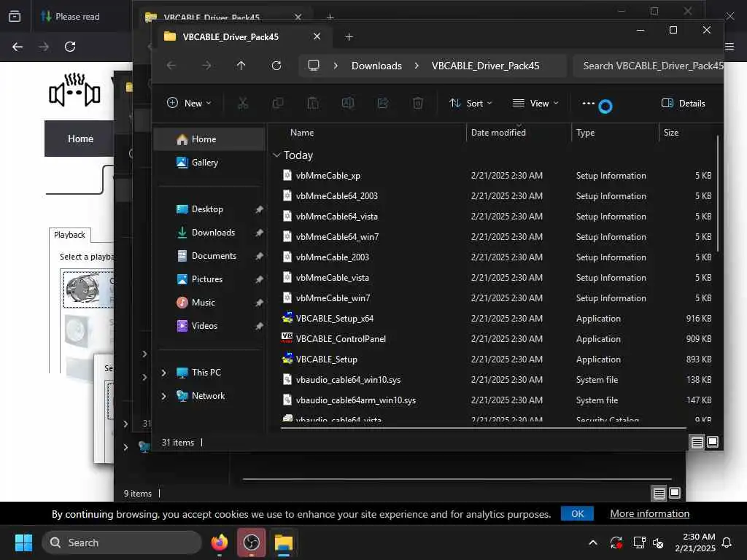The height and width of the screenshot is (560, 747).
Task: Click browser back arrow
Action: click(18, 47)
